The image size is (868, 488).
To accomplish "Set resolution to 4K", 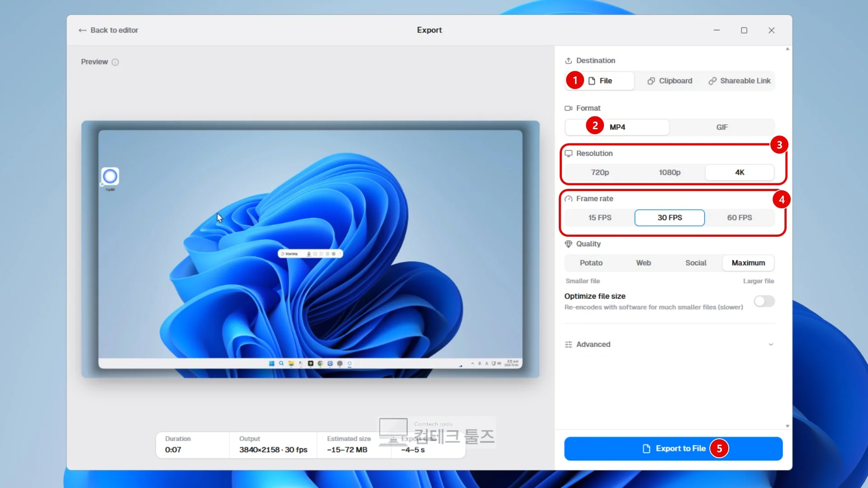I will point(740,173).
